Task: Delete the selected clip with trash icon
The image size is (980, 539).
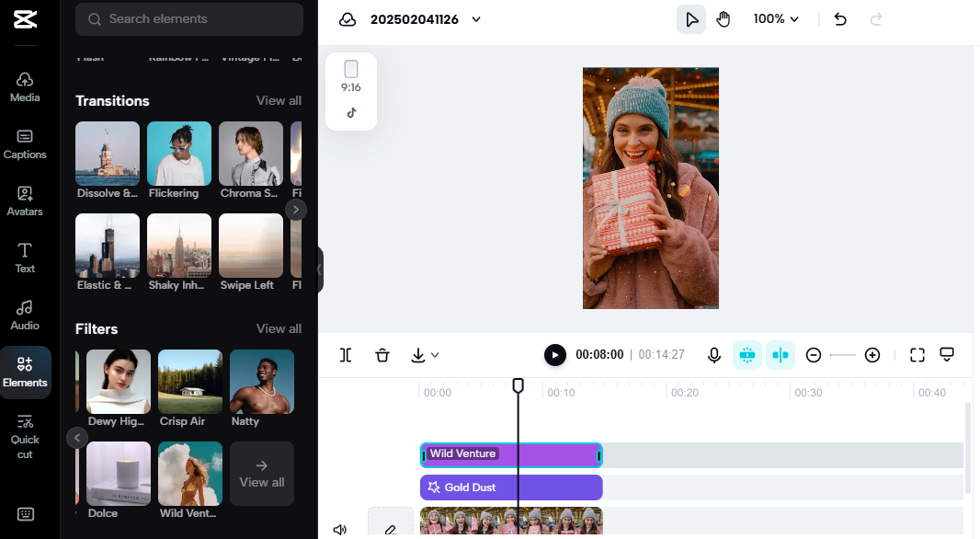Action: point(382,355)
